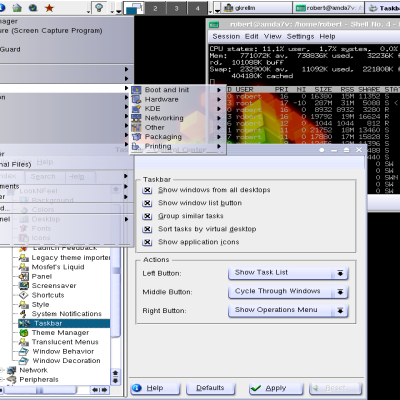Click the Apply button

[x=276, y=388]
